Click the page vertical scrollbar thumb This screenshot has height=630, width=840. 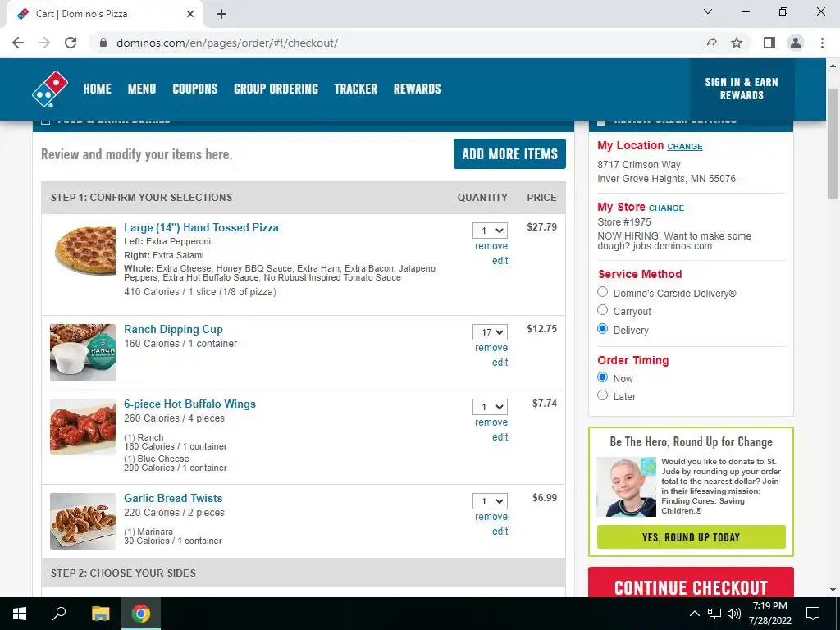coord(833,144)
